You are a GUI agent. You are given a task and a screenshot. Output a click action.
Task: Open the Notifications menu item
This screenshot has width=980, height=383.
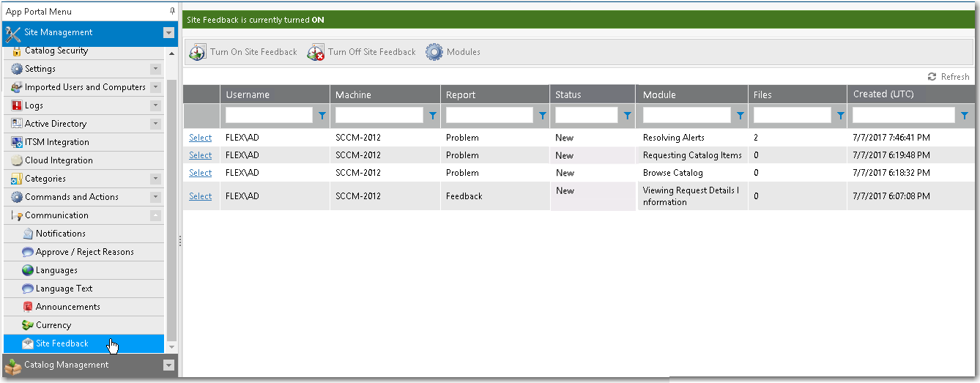click(60, 234)
